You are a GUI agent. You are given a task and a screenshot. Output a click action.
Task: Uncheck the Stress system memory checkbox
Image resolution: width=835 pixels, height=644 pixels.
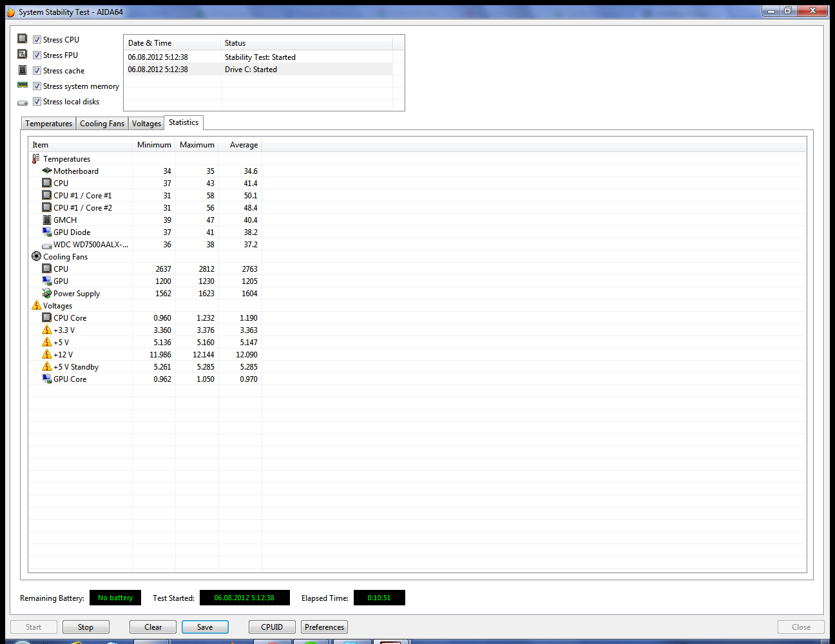[x=37, y=86]
